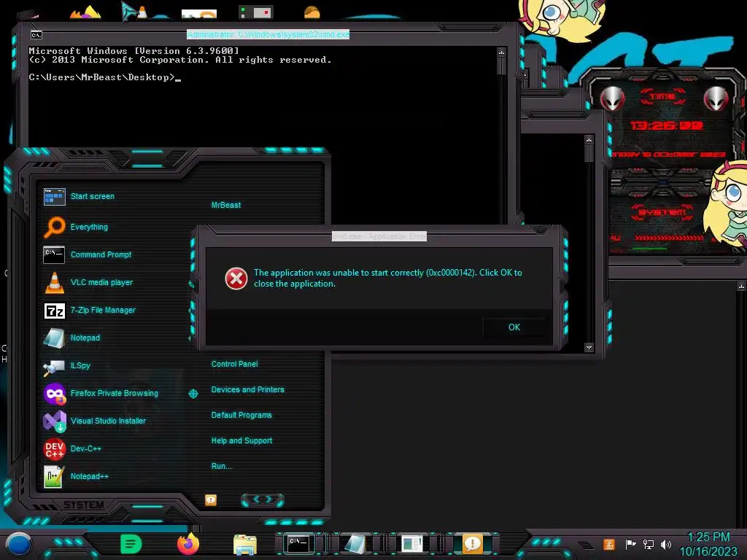Open the taskbar clock showing 1:25 PM
The image size is (747, 560).
[708, 544]
